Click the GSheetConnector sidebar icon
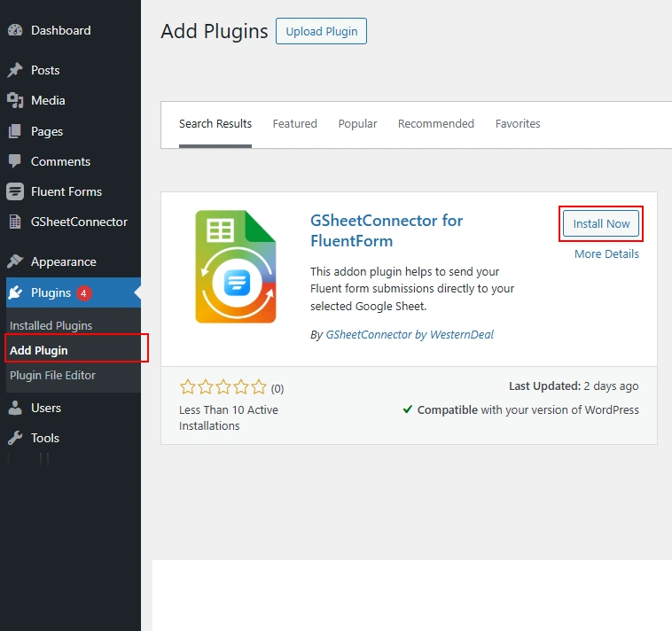The height and width of the screenshot is (631, 672). tap(15, 222)
